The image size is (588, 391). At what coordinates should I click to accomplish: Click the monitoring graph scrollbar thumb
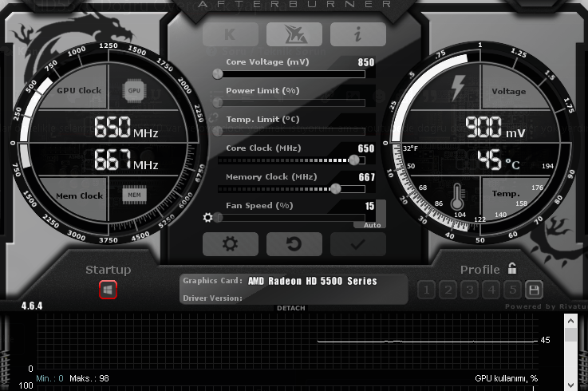(x=570, y=334)
